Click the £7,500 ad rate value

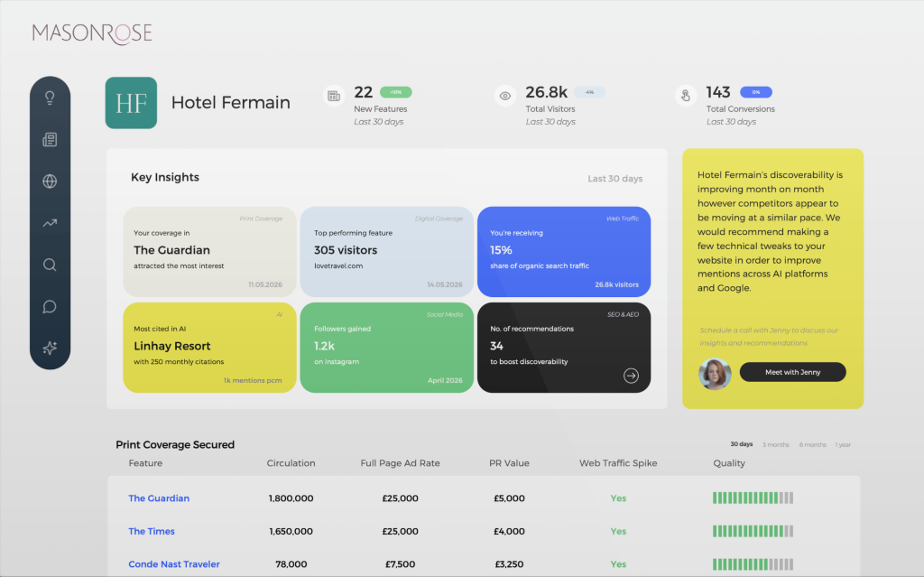point(400,564)
